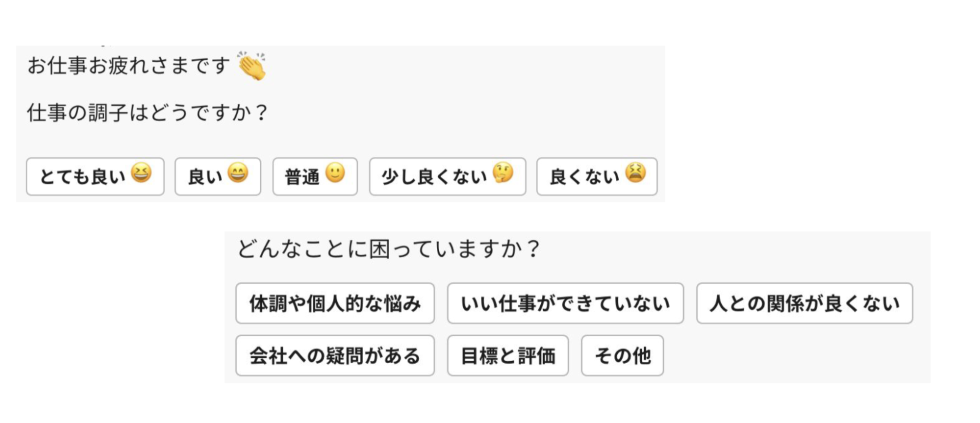Click the 仕事の調子はどうですか question text

click(147, 113)
